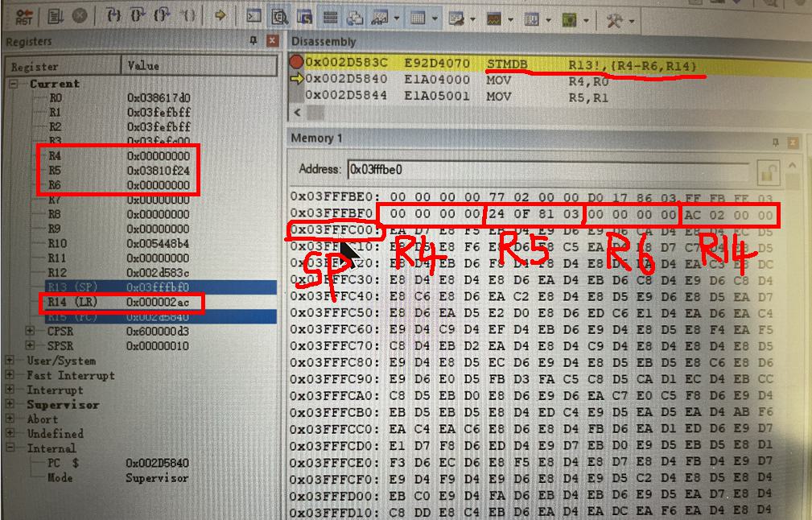
Task: Click the Memory windows toolbar icon
Action: (x=418, y=19)
